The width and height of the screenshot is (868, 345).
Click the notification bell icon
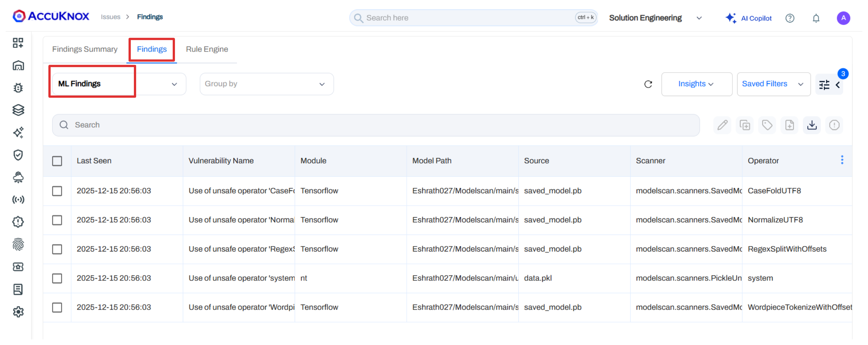pos(816,18)
